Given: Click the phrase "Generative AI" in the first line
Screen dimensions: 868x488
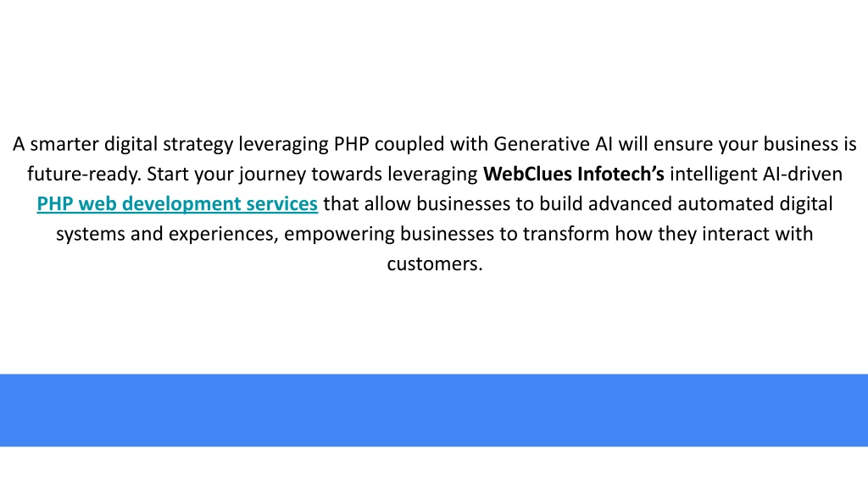Looking at the screenshot, I should (x=553, y=144).
